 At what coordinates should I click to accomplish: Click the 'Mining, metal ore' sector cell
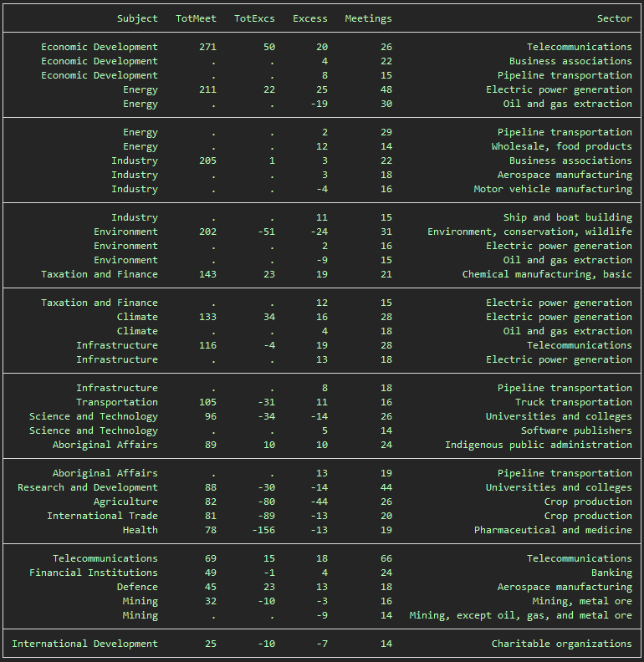coord(582,601)
